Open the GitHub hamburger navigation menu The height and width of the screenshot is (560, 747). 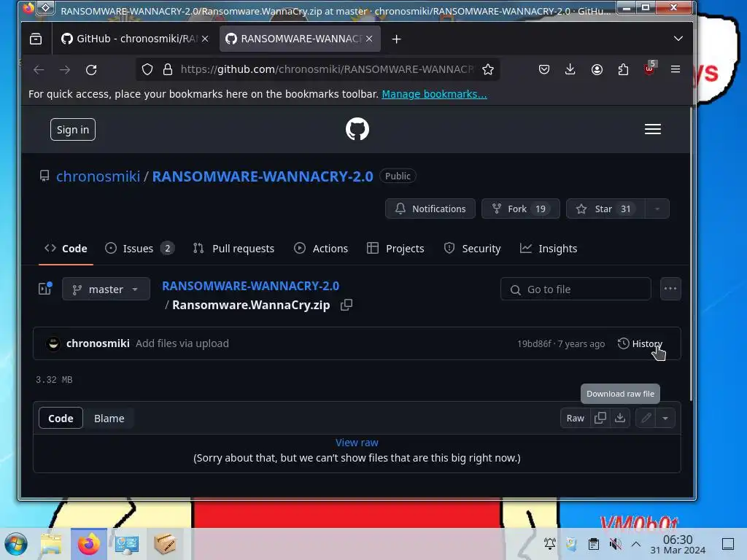[x=653, y=129]
